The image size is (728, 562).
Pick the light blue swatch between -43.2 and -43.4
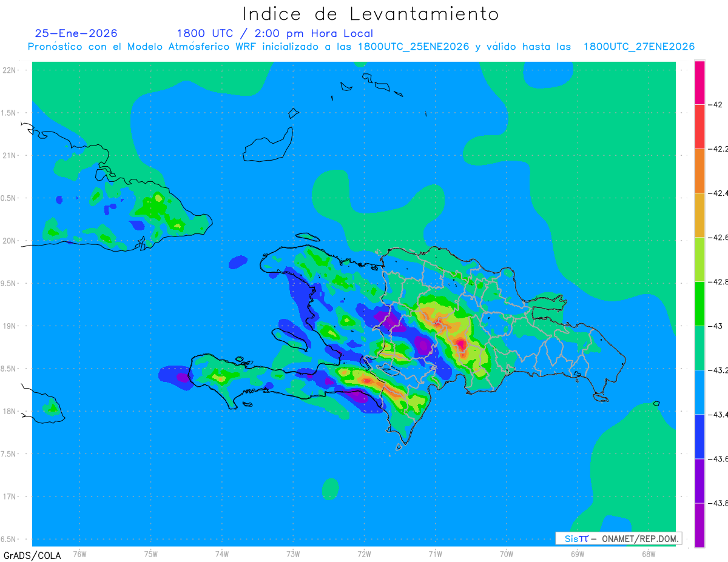(699, 392)
